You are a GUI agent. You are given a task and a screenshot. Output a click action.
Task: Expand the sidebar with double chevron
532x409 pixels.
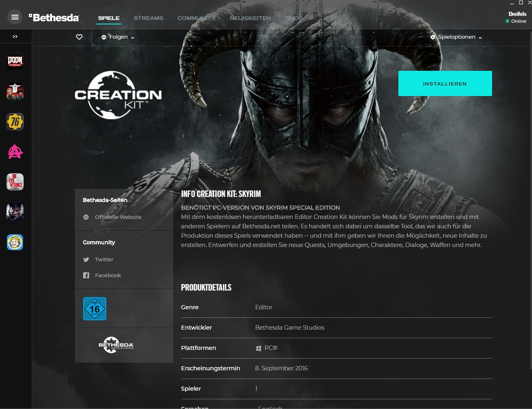(15, 37)
